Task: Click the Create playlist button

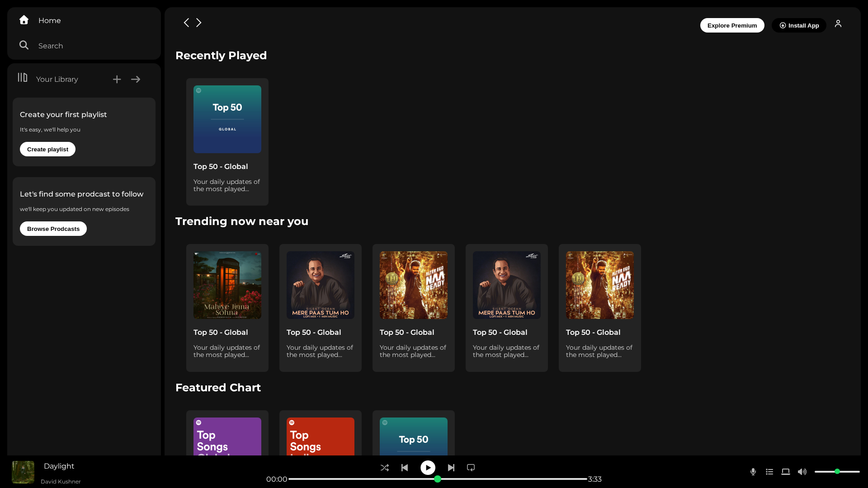Action: click(47, 149)
